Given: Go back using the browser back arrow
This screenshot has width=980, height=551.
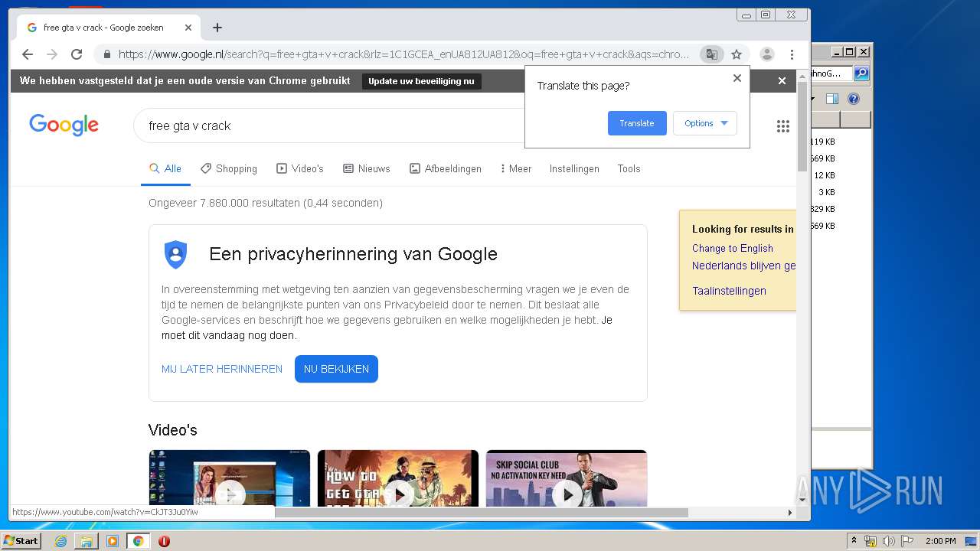Looking at the screenshot, I should coord(28,54).
